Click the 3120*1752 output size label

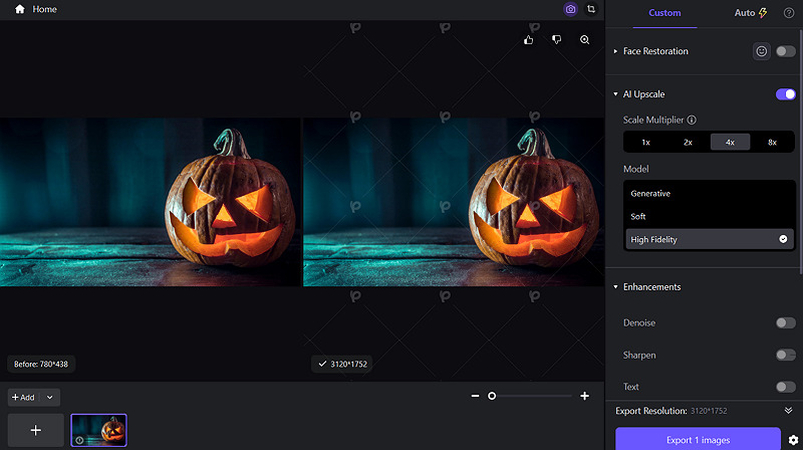pos(349,364)
